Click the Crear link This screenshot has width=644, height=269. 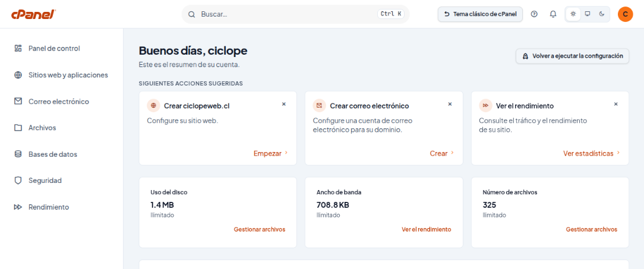[x=438, y=153]
